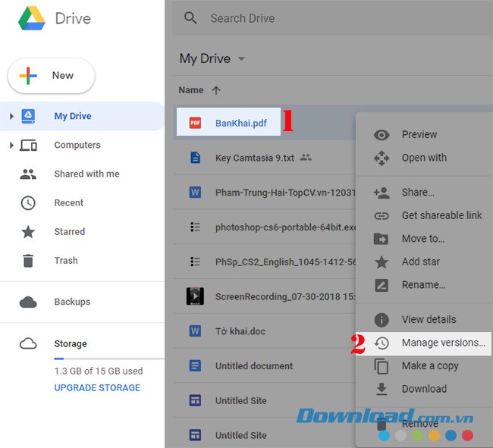493x448 pixels.
Task: Choose Get shareable link menu entry
Action: (441, 215)
